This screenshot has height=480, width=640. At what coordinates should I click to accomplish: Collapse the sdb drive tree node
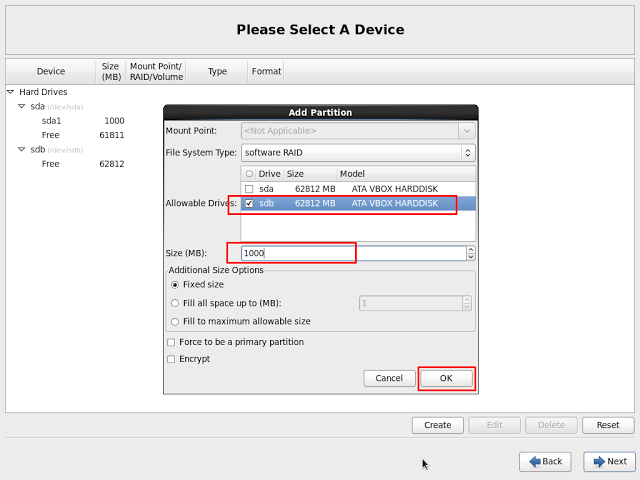21,150
